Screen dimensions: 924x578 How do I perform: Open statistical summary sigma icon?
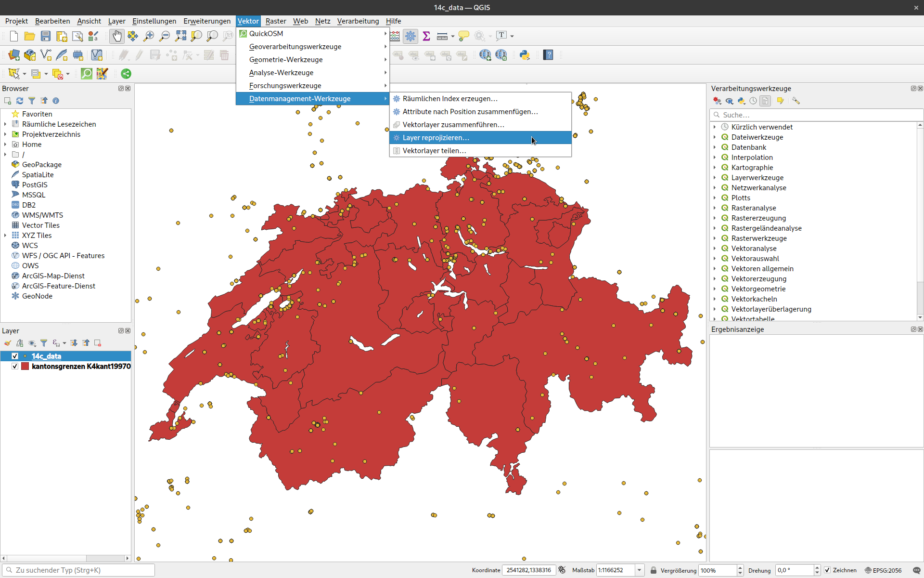coord(426,36)
